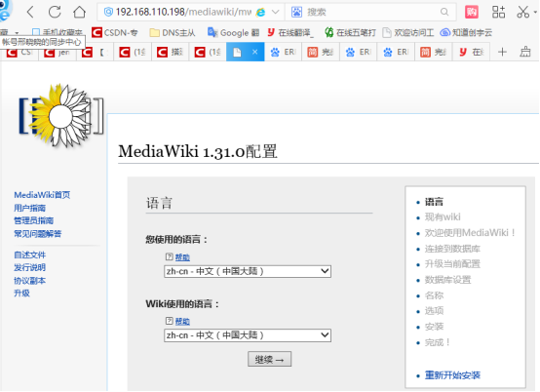This screenshot has width=540, height=392.
Task: Open MediaWiki首页 sidebar link
Action: point(42,195)
